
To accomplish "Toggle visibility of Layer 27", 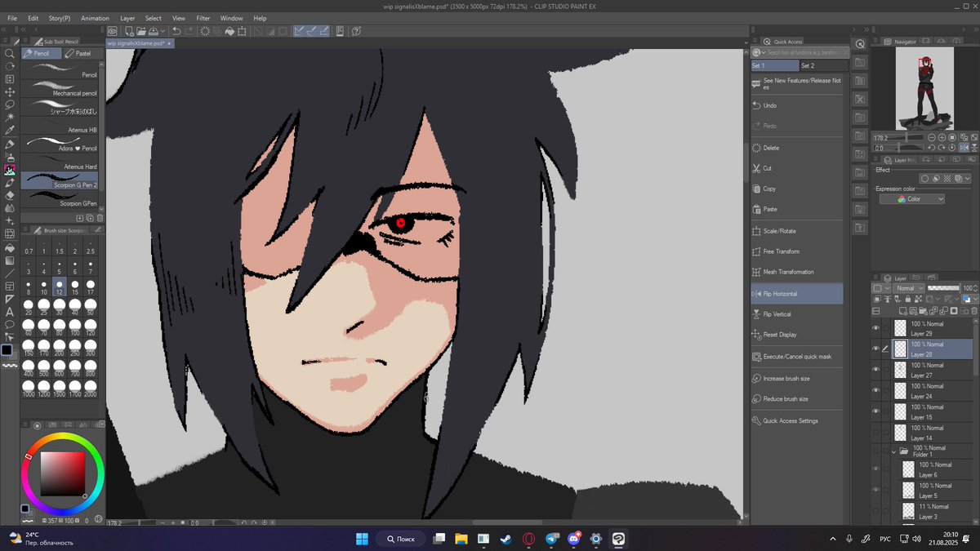I will point(875,368).
